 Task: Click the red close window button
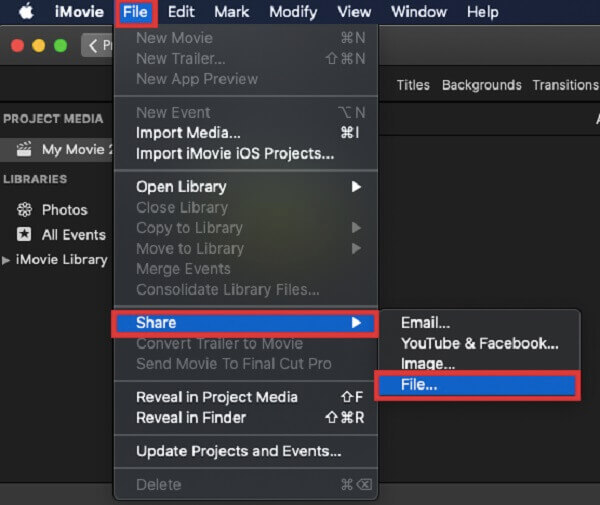coord(18,46)
